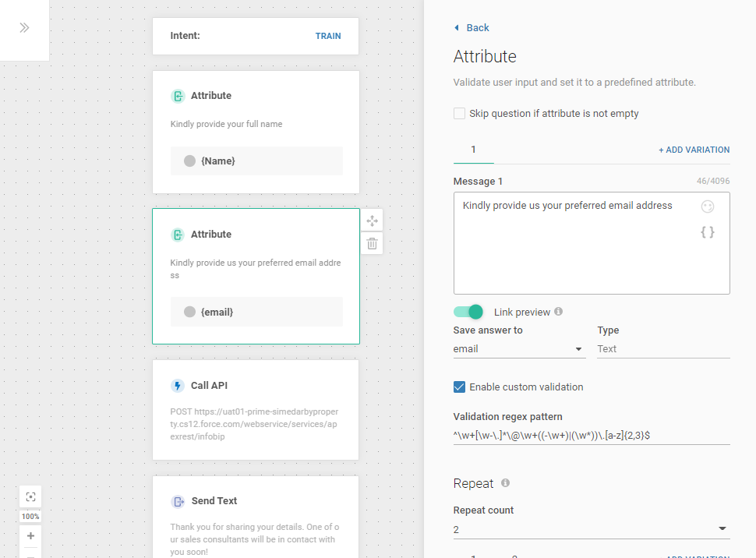
Task: Go Back from the Attribute panel
Action: point(472,28)
